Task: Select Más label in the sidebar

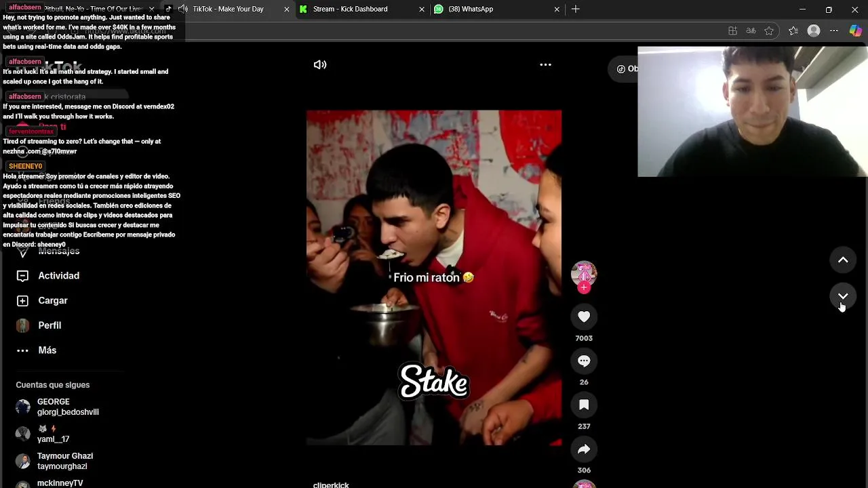Action: click(47, 350)
